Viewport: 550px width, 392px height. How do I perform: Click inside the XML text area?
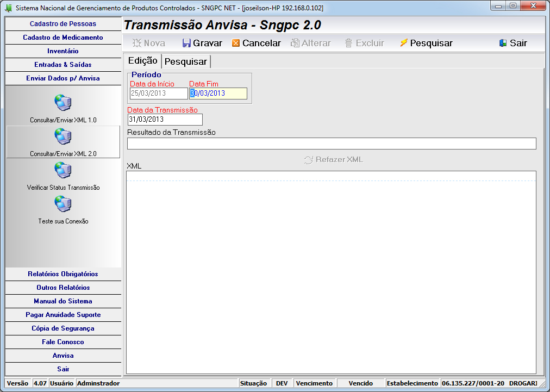[x=331, y=272]
